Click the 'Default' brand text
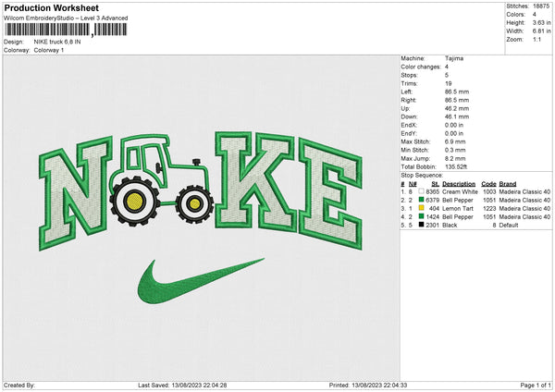Image resolution: width=555 pixels, height=392 pixels. 509,225
